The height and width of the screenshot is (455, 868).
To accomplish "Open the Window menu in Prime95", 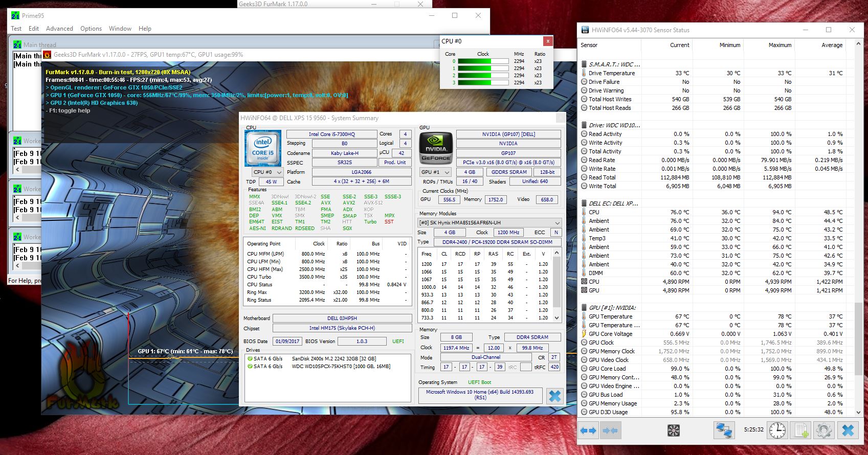I will point(120,29).
